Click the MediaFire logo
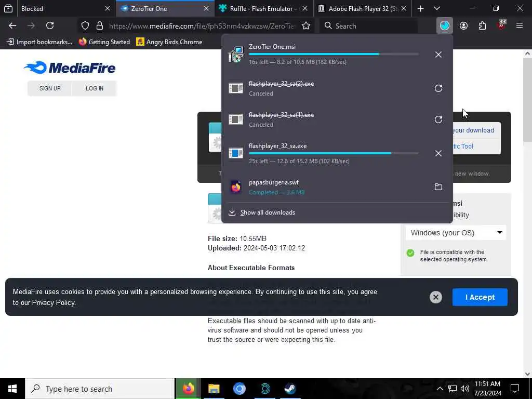532x399 pixels. pos(70,68)
